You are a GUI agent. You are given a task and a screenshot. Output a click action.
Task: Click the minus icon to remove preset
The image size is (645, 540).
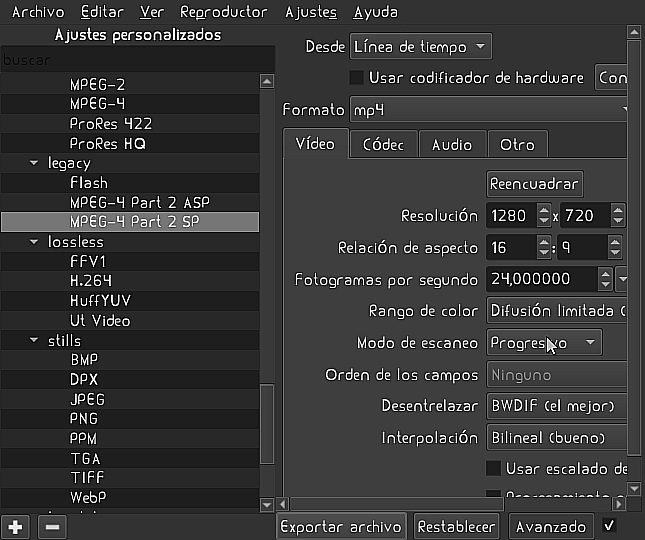click(52, 526)
